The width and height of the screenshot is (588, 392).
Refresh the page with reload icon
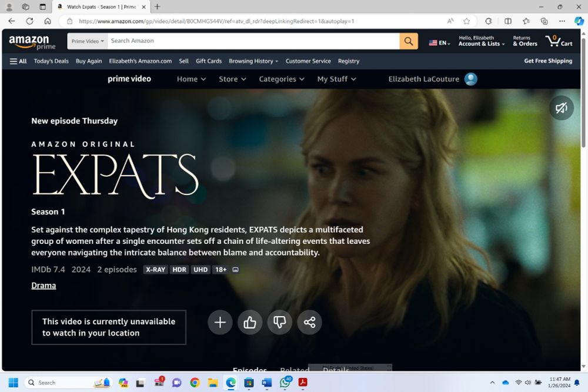(29, 21)
